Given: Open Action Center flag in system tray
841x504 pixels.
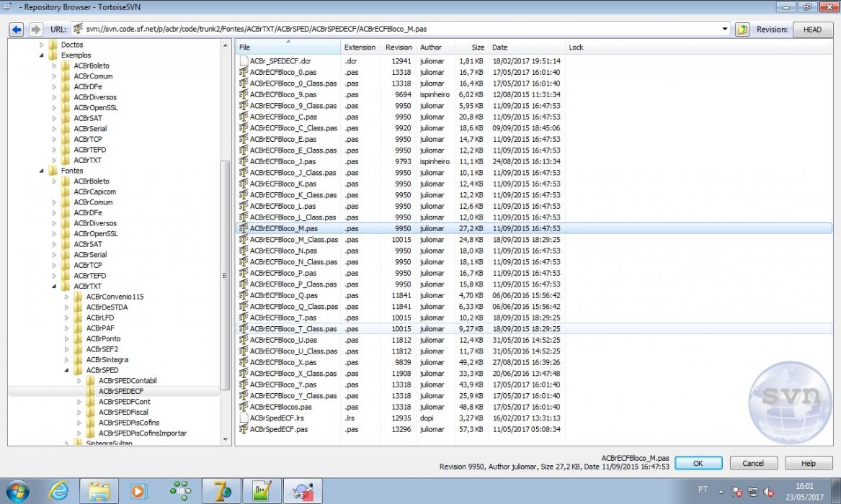Looking at the screenshot, I should click(x=737, y=492).
